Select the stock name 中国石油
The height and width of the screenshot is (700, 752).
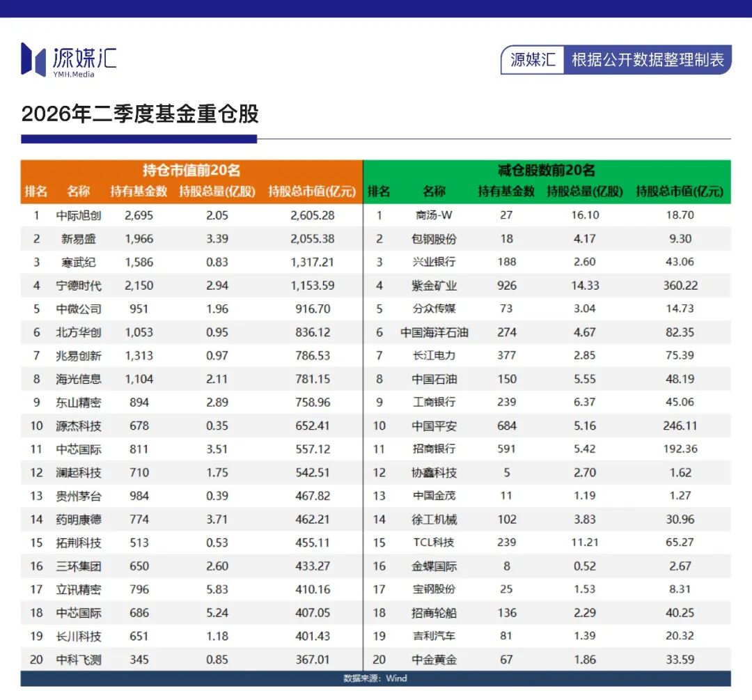434,380
